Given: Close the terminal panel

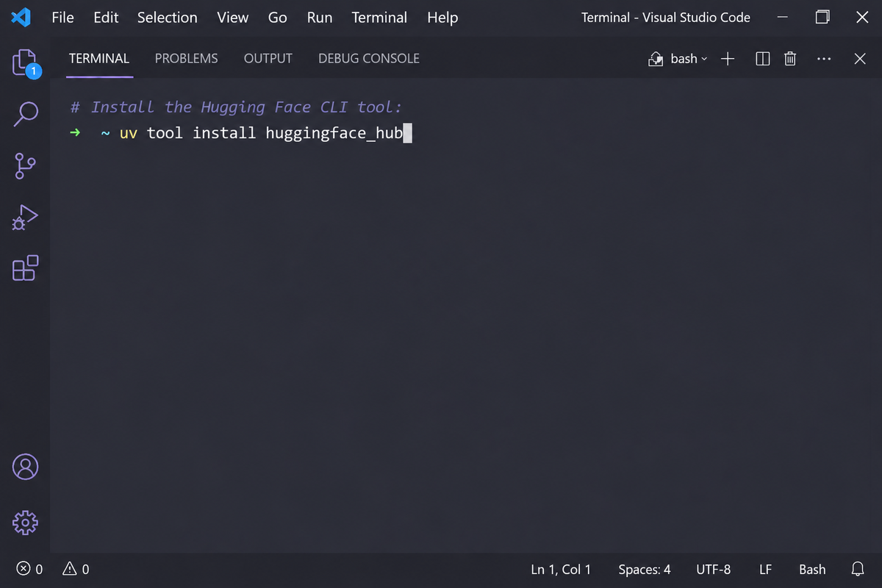Looking at the screenshot, I should [860, 59].
